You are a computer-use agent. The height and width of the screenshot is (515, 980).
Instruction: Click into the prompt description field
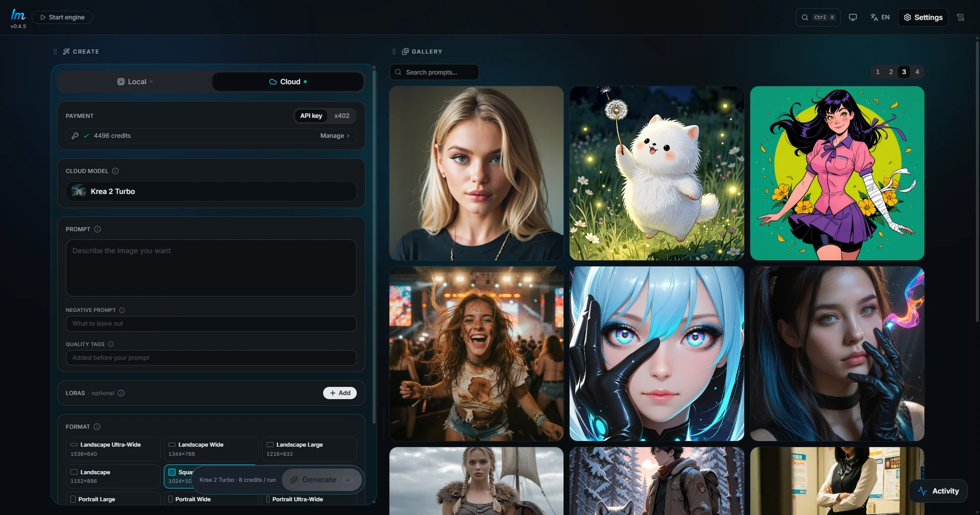click(x=211, y=268)
